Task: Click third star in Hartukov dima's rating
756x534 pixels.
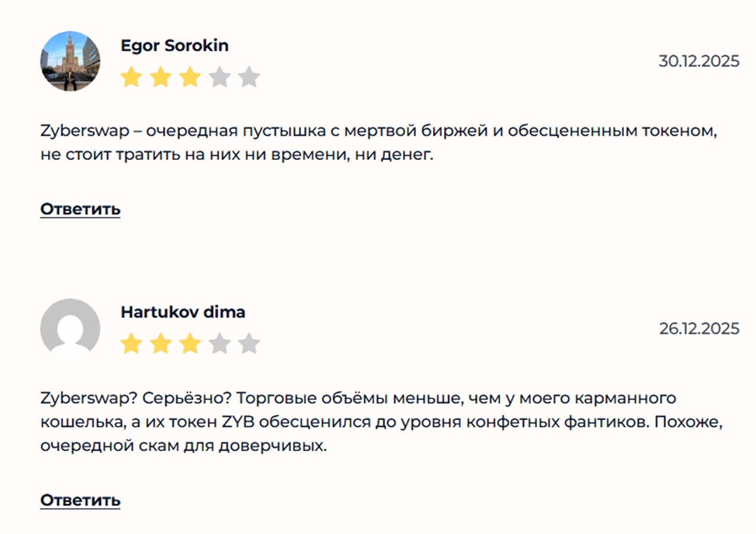Action: pos(190,344)
